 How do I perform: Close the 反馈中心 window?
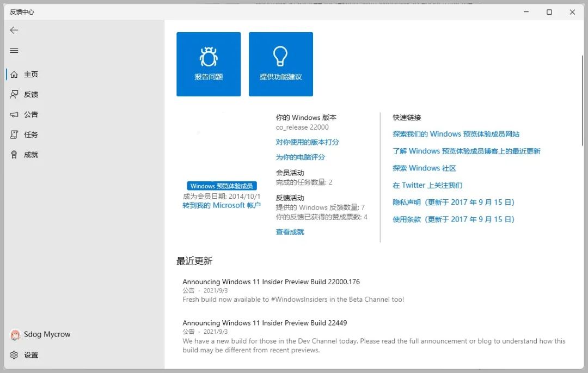click(572, 13)
